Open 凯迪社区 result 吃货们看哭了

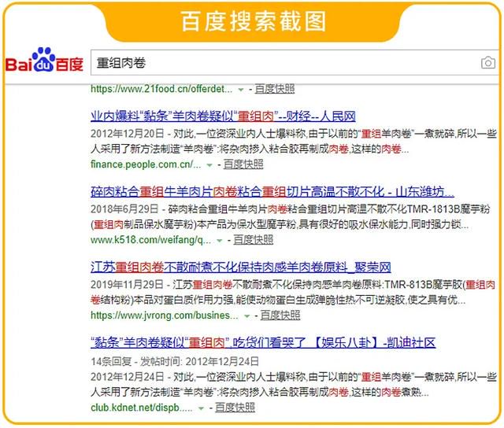tap(263, 343)
